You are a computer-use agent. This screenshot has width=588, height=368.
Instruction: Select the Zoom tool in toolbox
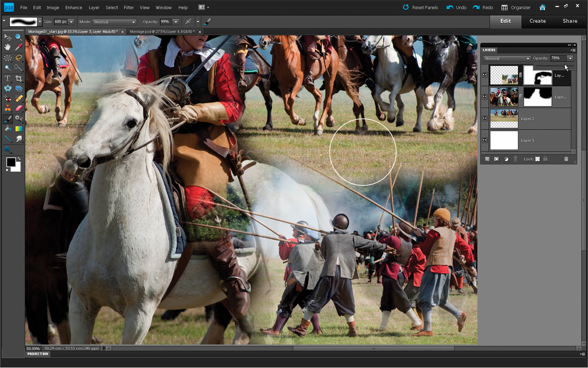[x=19, y=37]
